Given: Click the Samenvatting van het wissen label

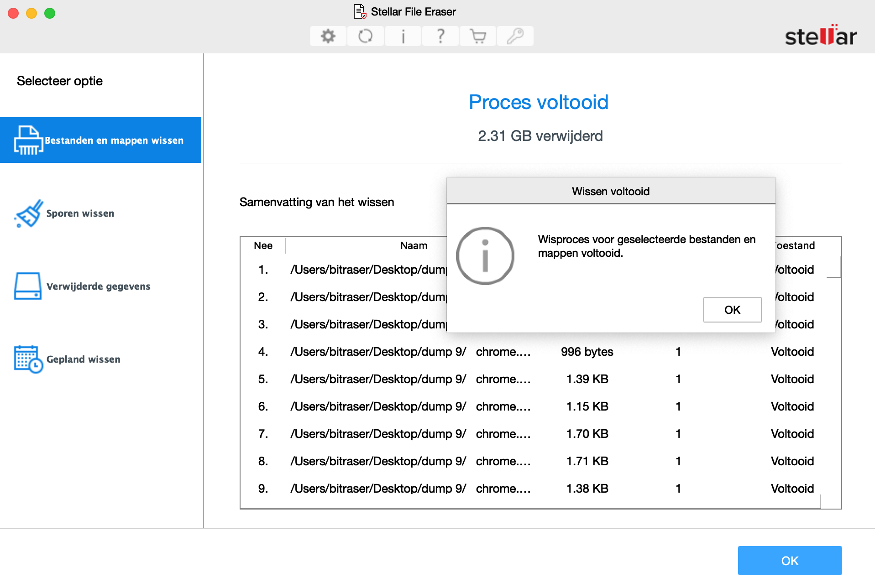Looking at the screenshot, I should click(317, 202).
